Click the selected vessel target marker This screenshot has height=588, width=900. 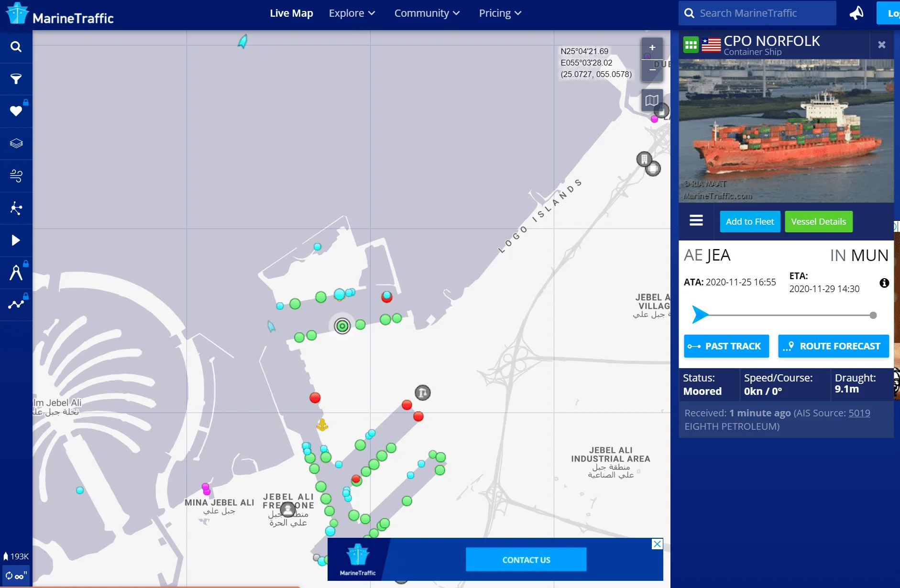click(342, 326)
